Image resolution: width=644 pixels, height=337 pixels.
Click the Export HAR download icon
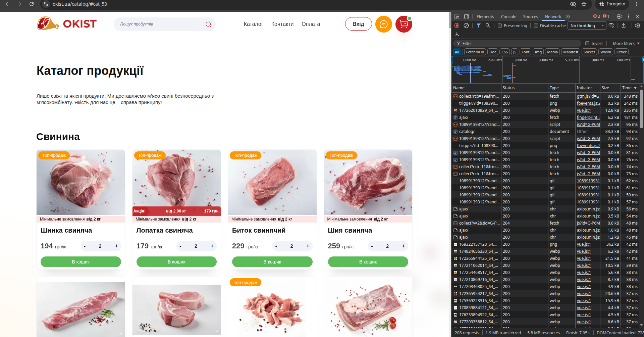click(x=457, y=34)
